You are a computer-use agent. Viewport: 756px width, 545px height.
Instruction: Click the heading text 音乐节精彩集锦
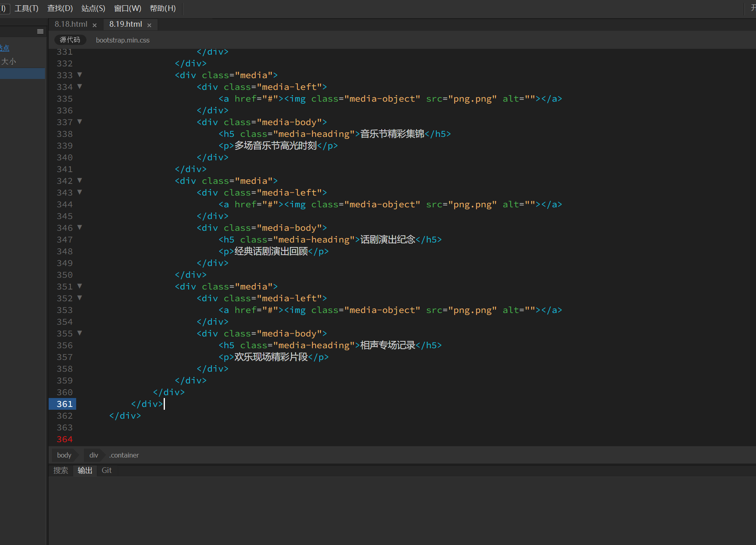pos(392,134)
